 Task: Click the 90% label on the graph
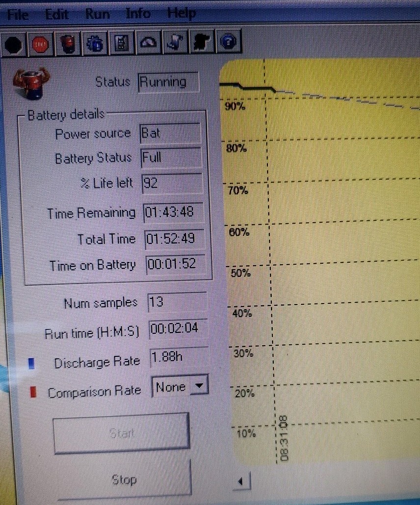235,106
